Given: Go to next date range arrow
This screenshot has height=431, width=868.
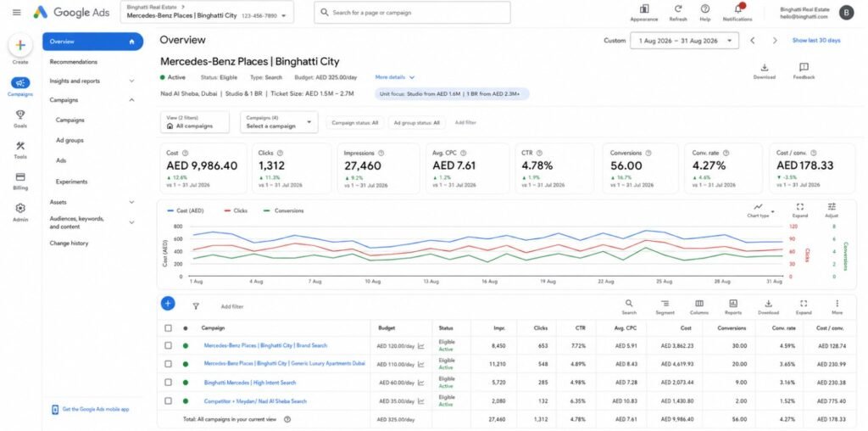Looking at the screenshot, I should (x=775, y=41).
